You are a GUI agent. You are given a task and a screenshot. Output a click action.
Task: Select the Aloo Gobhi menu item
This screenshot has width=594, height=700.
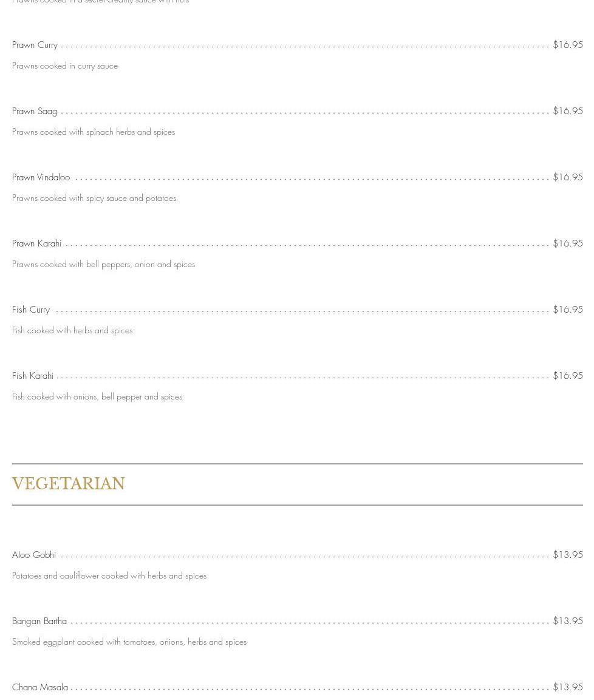click(34, 555)
